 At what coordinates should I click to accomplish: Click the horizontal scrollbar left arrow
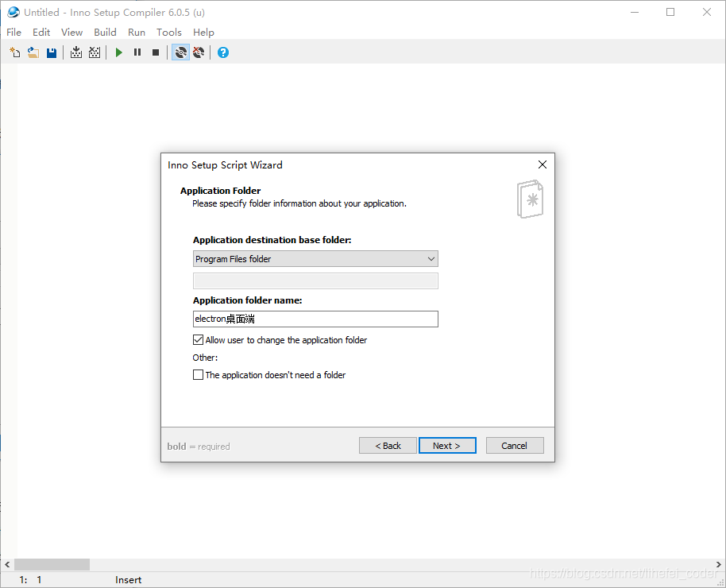(7, 564)
